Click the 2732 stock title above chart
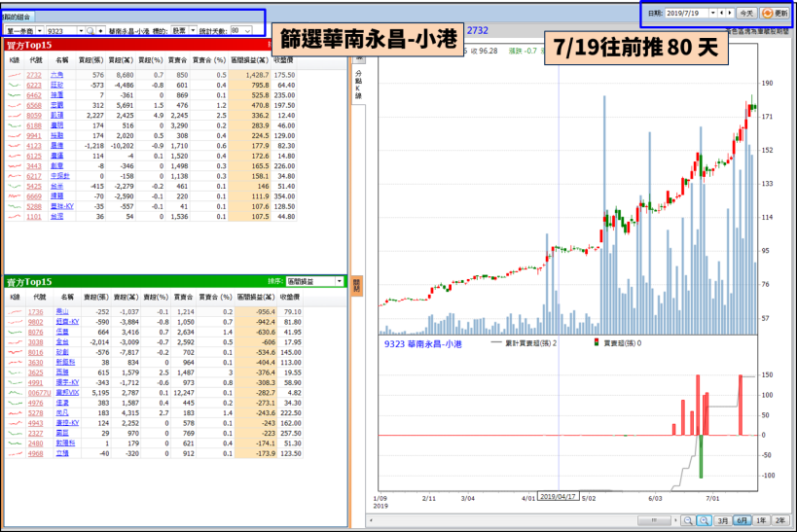 [477, 30]
